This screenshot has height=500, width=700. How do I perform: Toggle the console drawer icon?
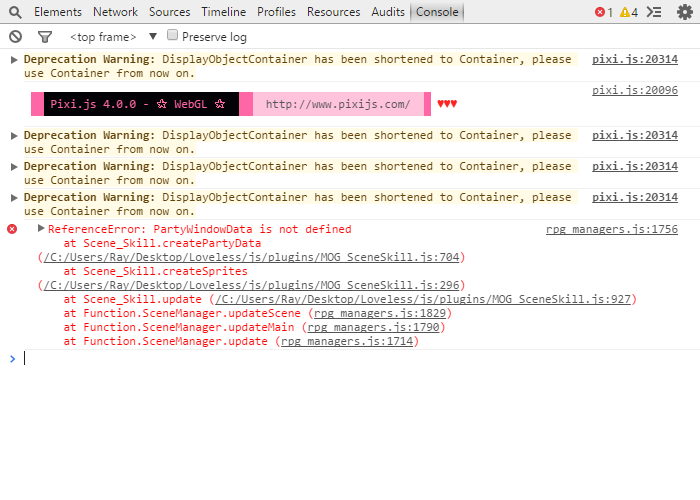[x=654, y=12]
